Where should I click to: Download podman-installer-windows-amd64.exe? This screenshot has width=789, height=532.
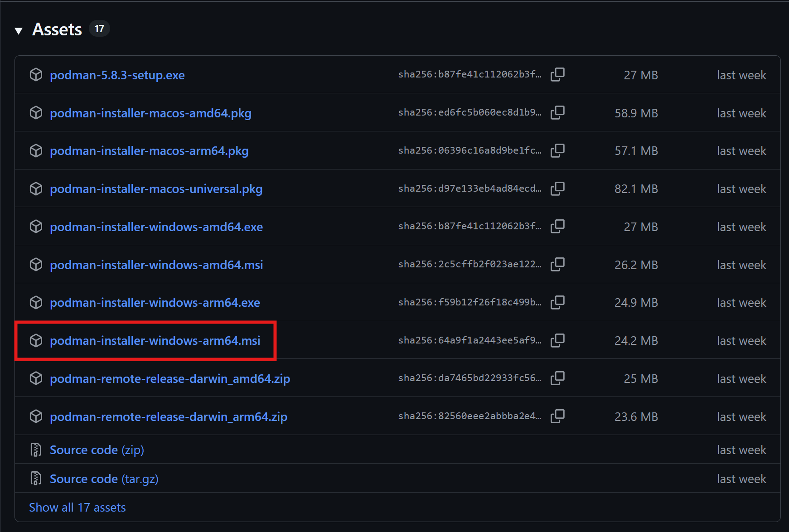[x=156, y=227]
